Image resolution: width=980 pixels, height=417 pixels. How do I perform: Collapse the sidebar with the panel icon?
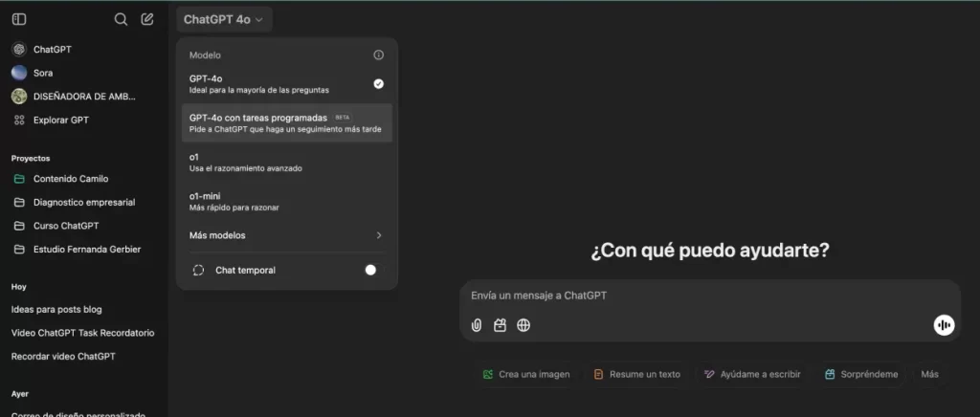[x=19, y=19]
